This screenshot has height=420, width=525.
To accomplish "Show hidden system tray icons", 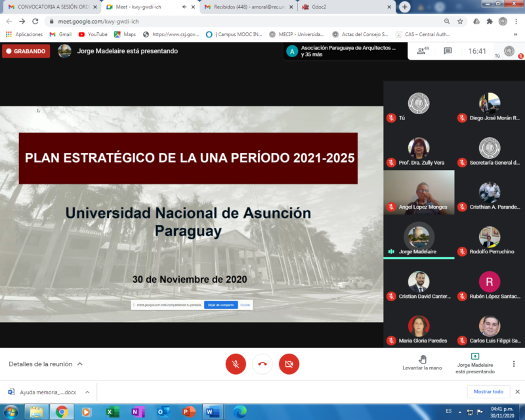I will click(x=460, y=412).
